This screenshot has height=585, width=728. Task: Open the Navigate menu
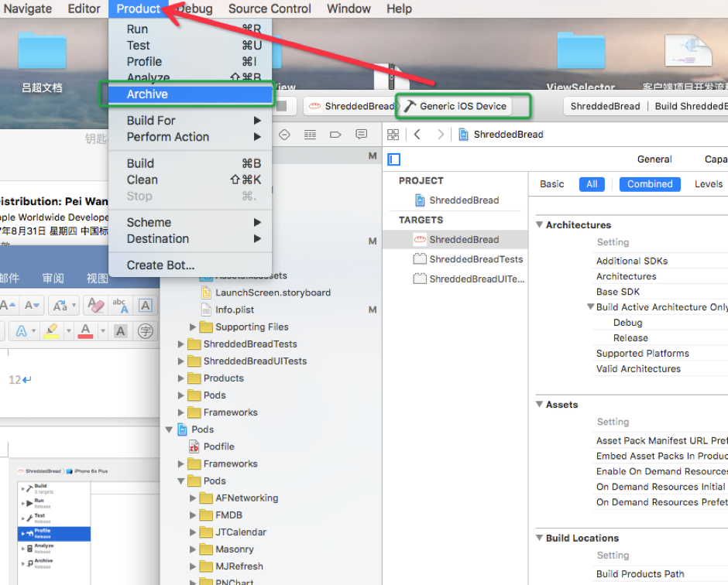[28, 9]
